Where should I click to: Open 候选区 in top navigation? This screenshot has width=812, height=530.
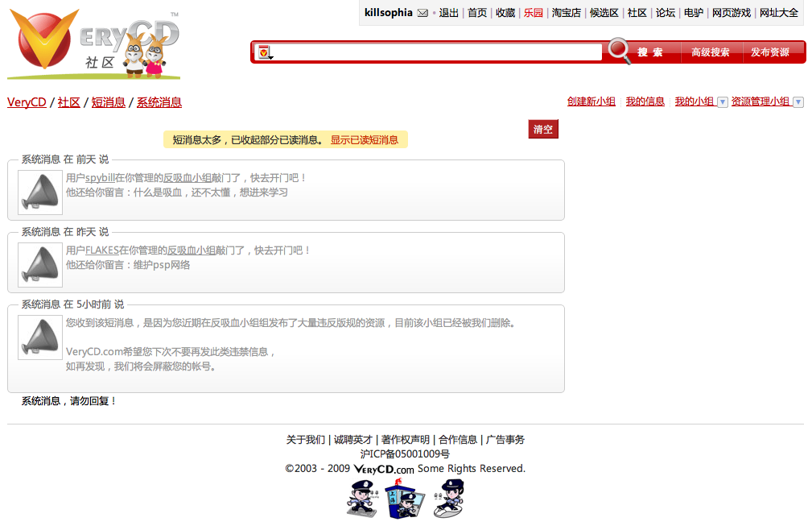point(604,13)
